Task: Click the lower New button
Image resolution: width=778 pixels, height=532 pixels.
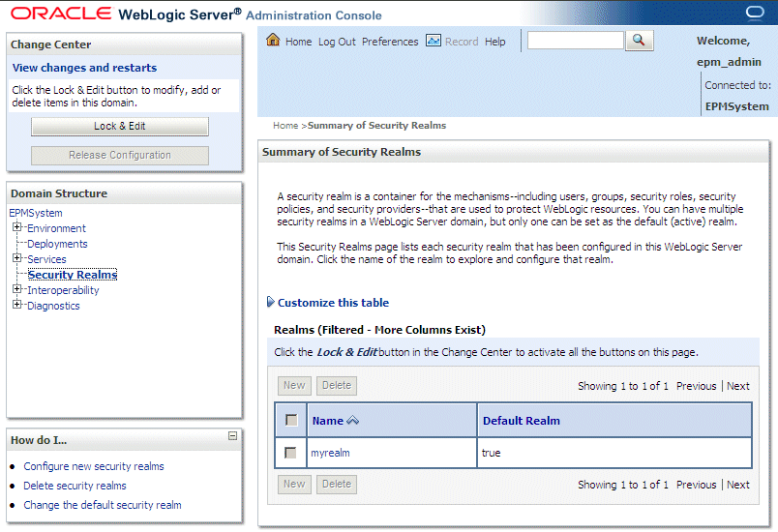Action: pyautogui.click(x=294, y=484)
